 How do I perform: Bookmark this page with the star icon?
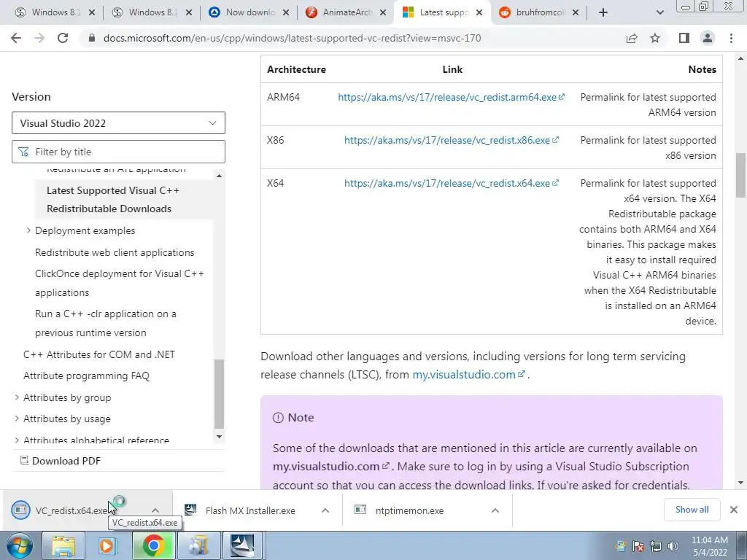point(655,38)
